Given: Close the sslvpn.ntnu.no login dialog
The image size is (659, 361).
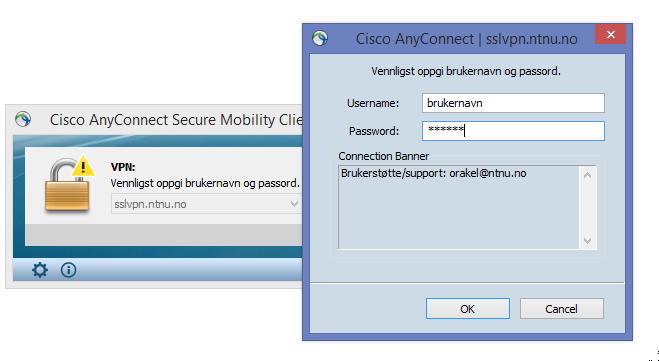Looking at the screenshot, I should click(x=610, y=34).
